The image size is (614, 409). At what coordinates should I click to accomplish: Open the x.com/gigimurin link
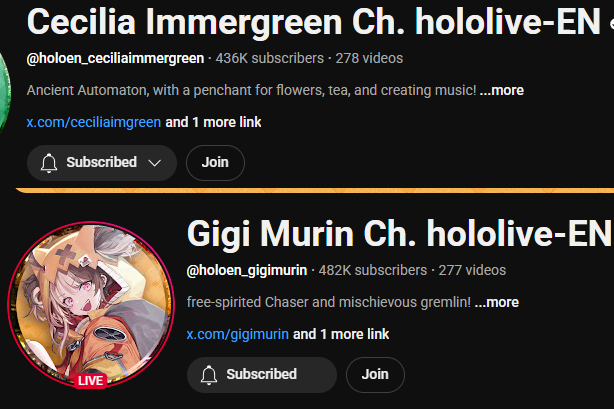(x=238, y=334)
